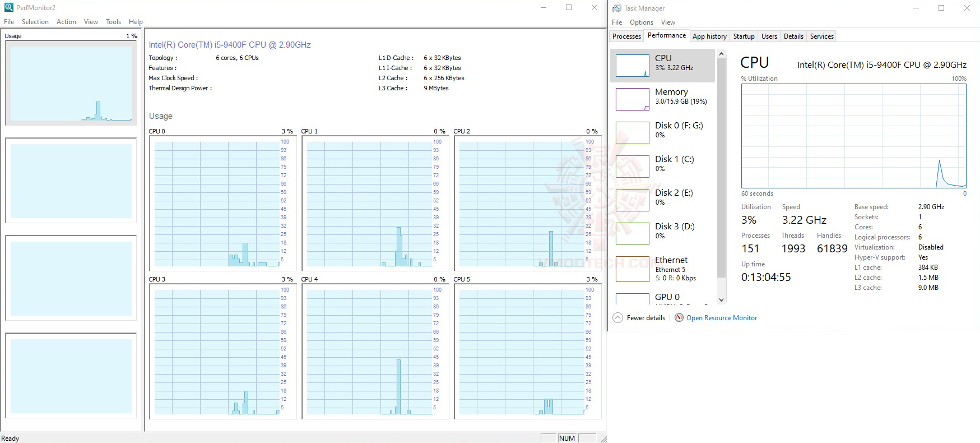This screenshot has height=443, width=980.
Task: Select the Performance tab
Action: (x=666, y=35)
